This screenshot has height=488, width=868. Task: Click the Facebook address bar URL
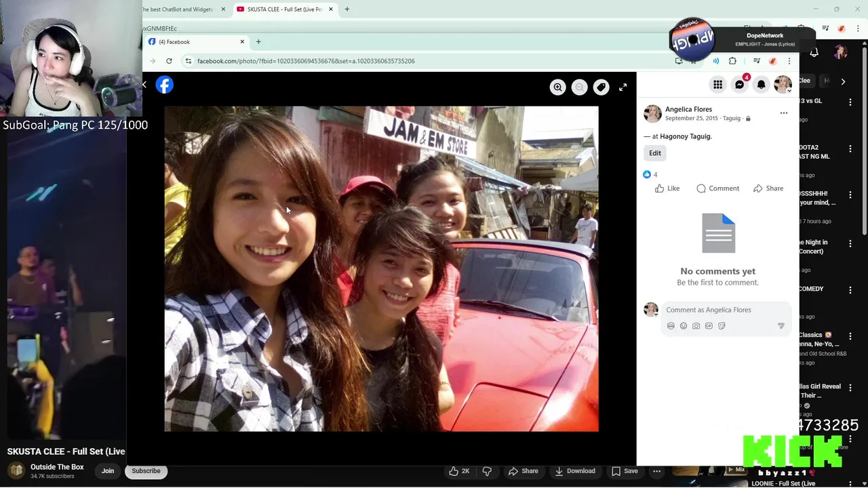tap(306, 61)
